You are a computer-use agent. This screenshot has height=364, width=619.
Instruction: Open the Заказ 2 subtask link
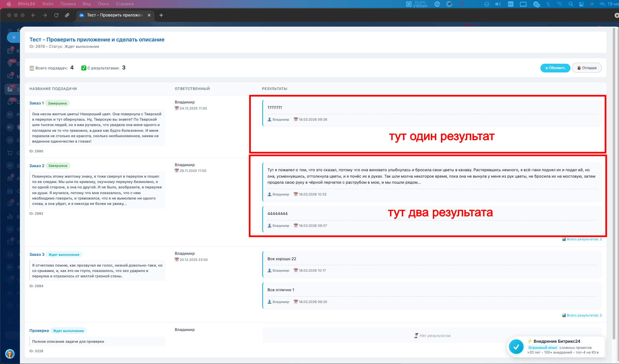point(37,166)
